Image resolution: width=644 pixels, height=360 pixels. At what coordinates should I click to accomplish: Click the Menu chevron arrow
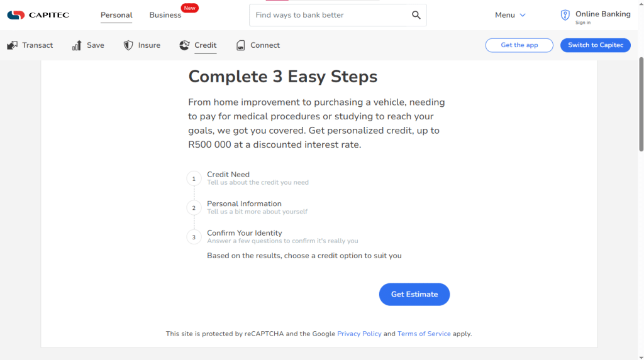click(x=523, y=15)
